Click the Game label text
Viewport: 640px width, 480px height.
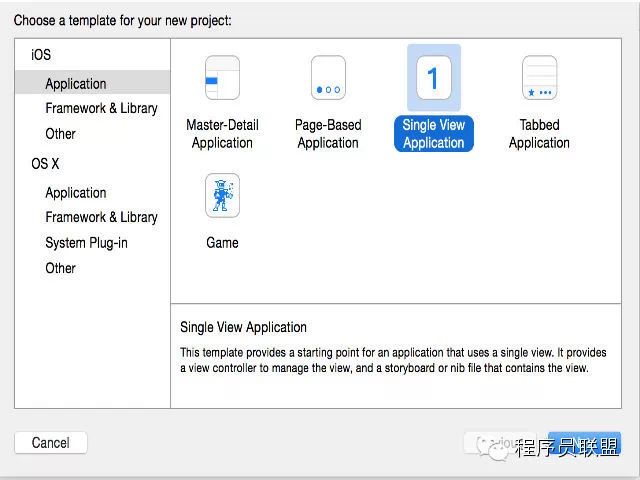point(222,243)
